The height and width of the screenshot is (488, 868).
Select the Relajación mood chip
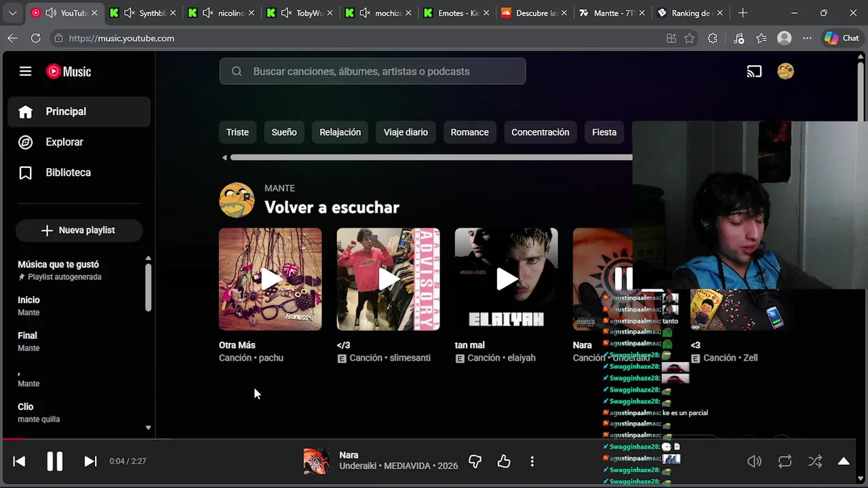(x=340, y=132)
